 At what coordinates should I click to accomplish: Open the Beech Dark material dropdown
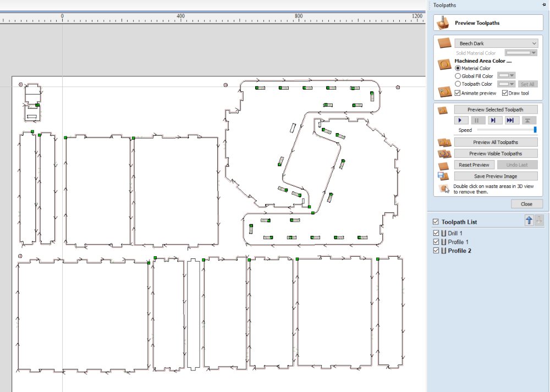point(496,43)
